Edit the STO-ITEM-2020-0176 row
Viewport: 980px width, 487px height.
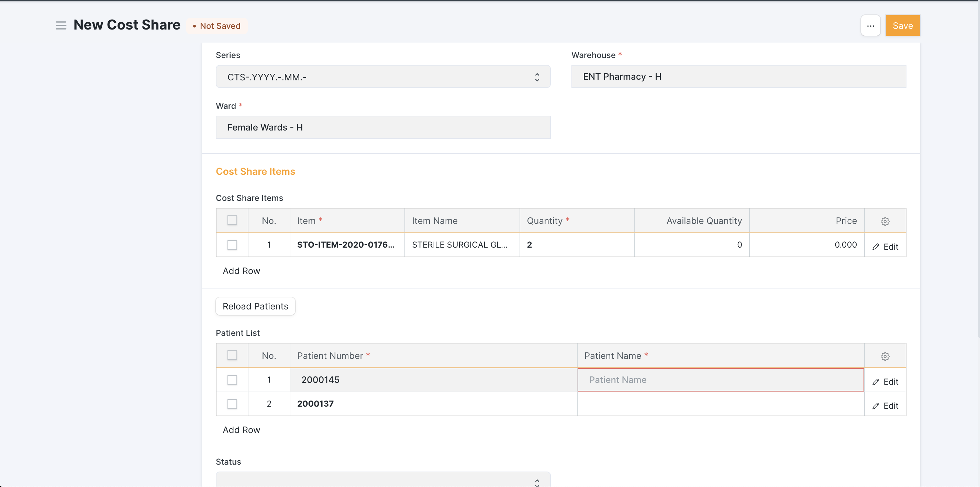885,246
